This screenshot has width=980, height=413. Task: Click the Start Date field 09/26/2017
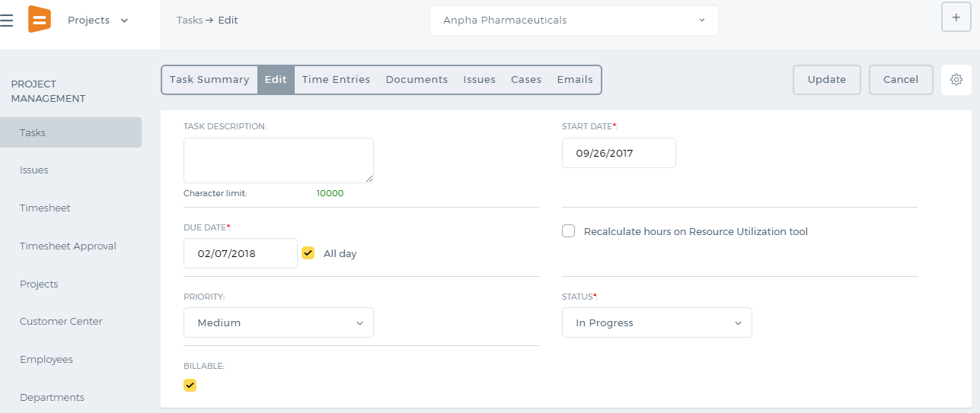pos(619,153)
